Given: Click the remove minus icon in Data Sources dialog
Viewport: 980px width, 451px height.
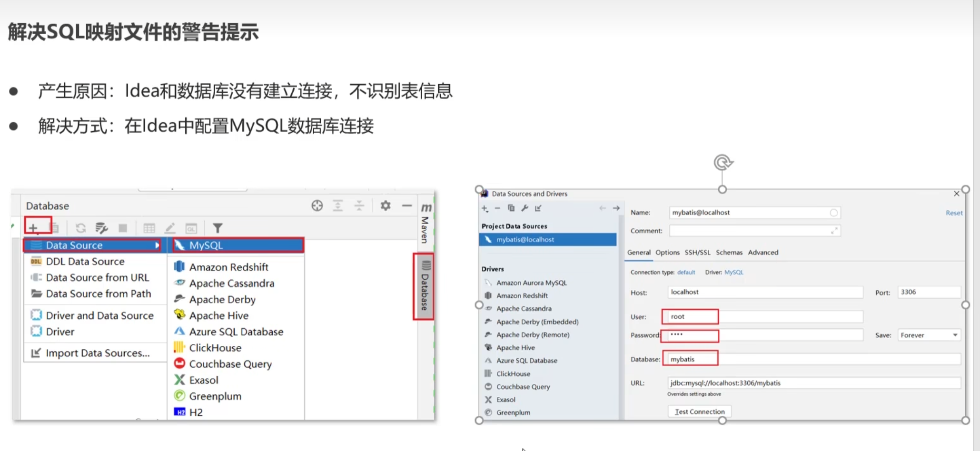Looking at the screenshot, I should (497, 208).
